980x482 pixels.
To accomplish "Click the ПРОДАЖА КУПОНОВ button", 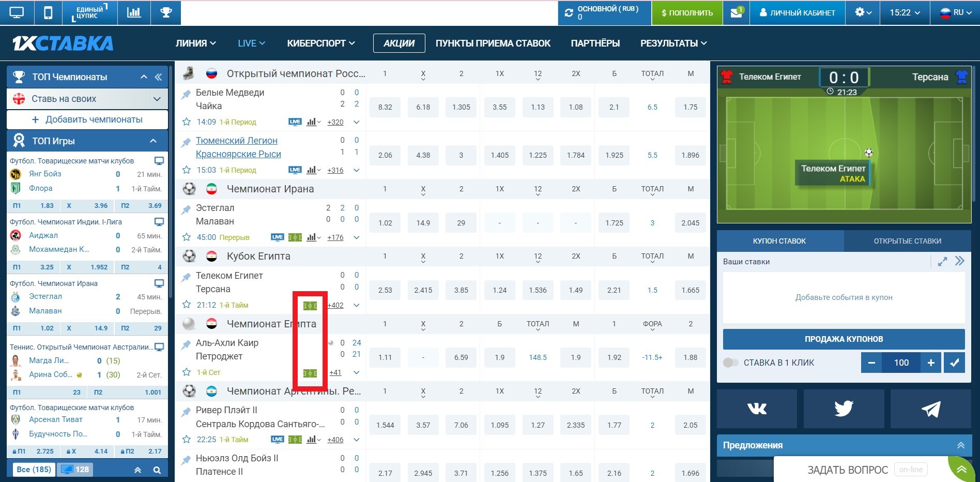I will tap(844, 339).
